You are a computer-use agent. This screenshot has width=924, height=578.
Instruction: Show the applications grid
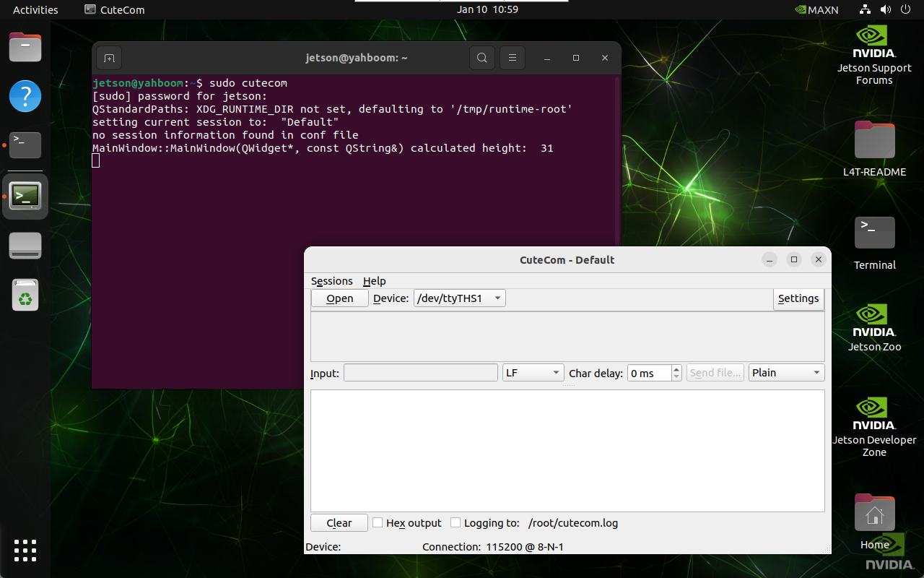(x=25, y=551)
